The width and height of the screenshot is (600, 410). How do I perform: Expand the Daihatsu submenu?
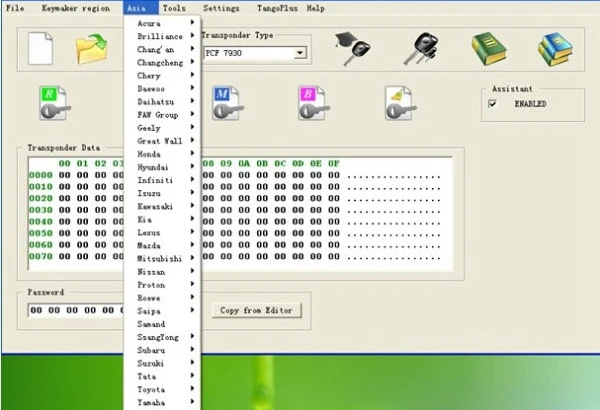[x=162, y=101]
